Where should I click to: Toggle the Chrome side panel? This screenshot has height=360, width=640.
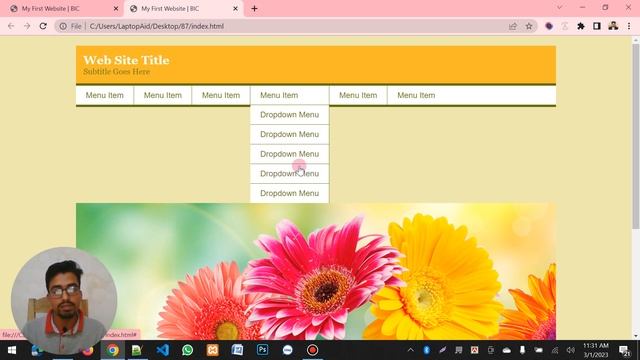(x=597, y=26)
